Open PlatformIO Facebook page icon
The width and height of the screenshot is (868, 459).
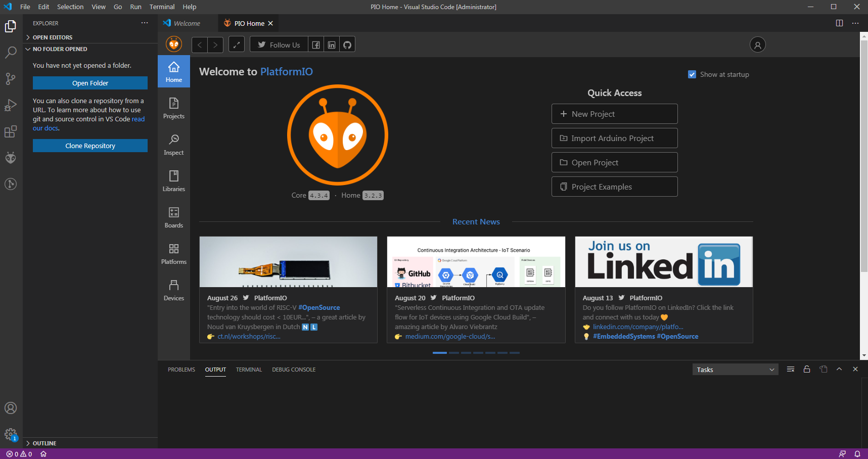pyautogui.click(x=316, y=45)
